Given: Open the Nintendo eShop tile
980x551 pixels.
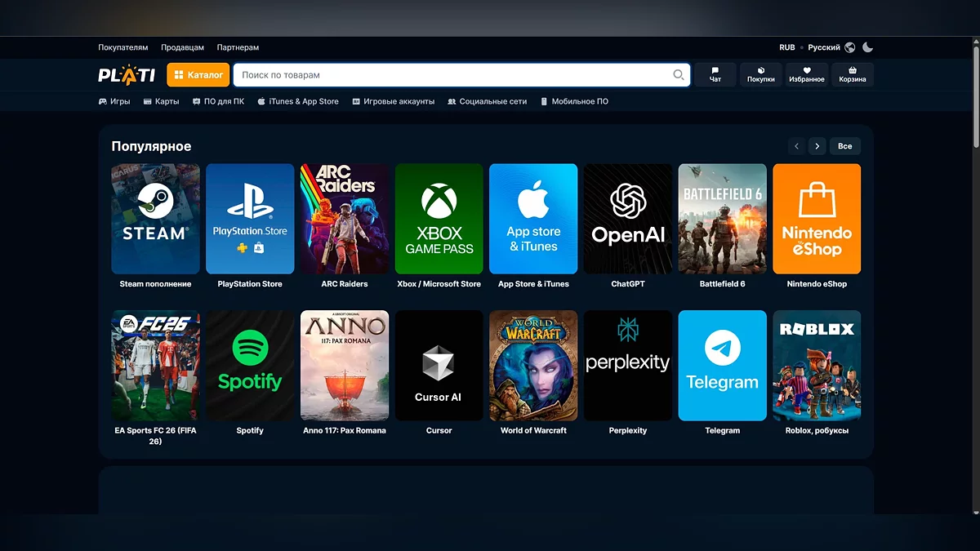Looking at the screenshot, I should coord(817,219).
